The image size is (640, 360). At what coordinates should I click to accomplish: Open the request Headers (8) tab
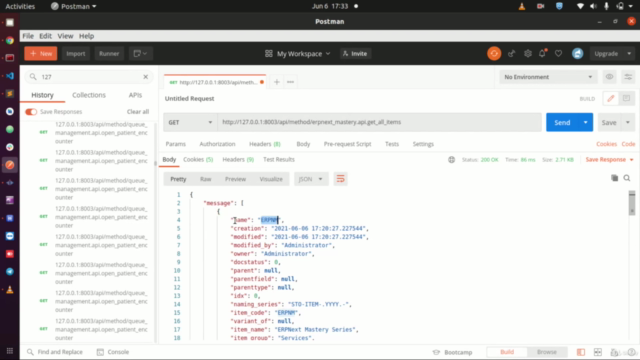tap(265, 144)
